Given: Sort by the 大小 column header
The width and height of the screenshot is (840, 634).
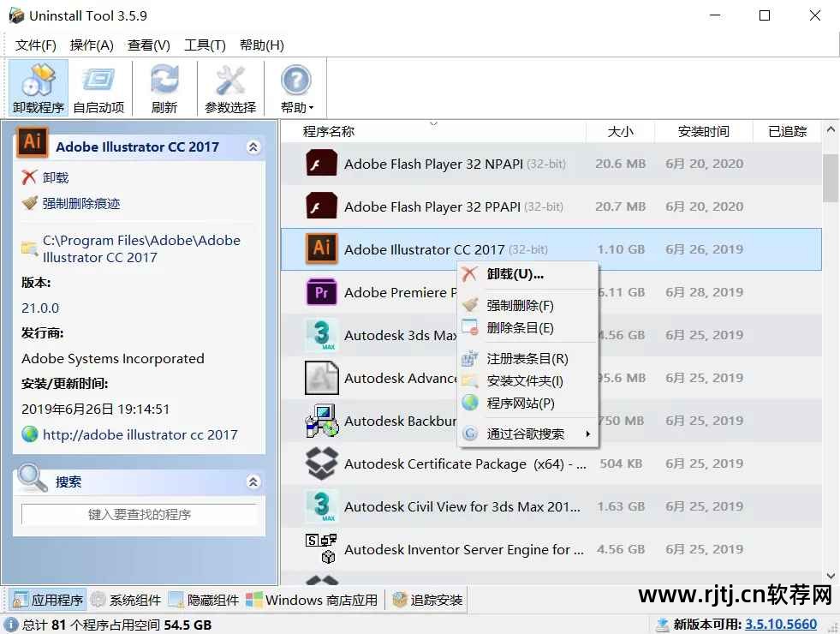Looking at the screenshot, I should [x=620, y=131].
